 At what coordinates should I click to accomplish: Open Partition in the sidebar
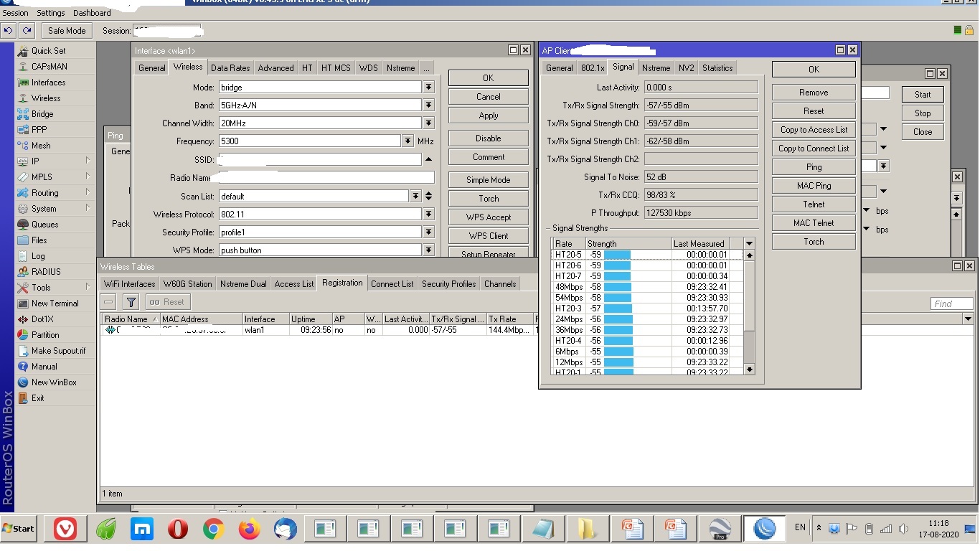(45, 335)
